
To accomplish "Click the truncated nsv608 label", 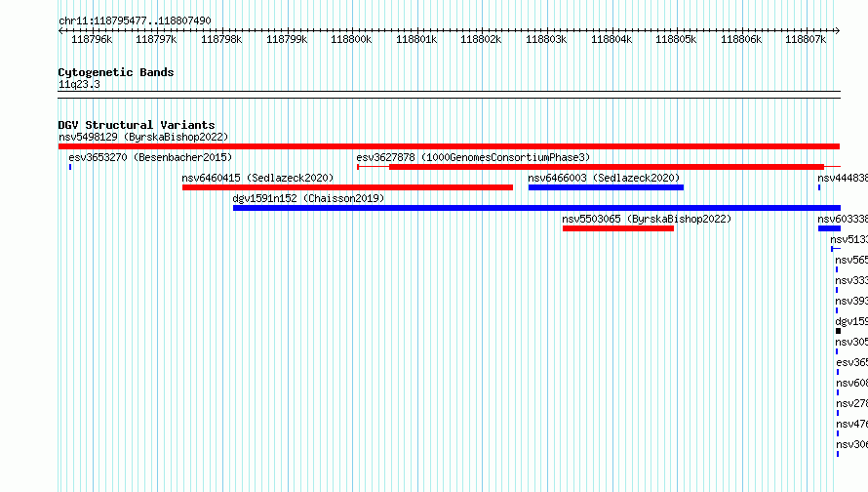I will [x=852, y=383].
